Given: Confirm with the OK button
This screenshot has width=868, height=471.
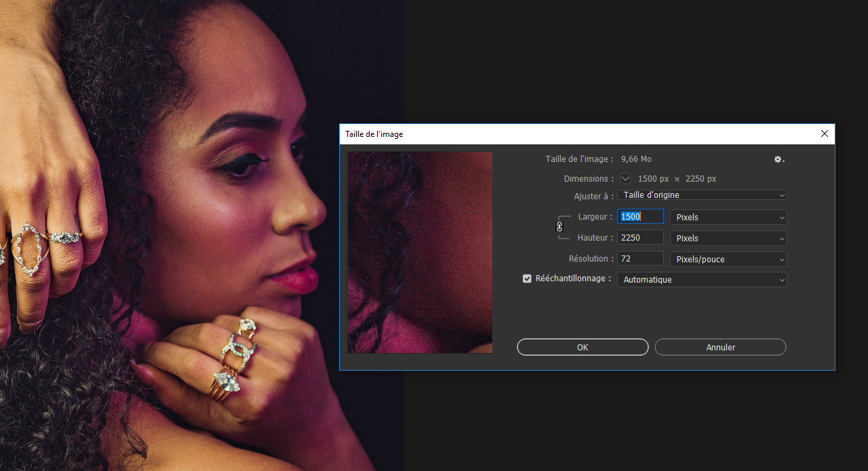Looking at the screenshot, I should [583, 347].
